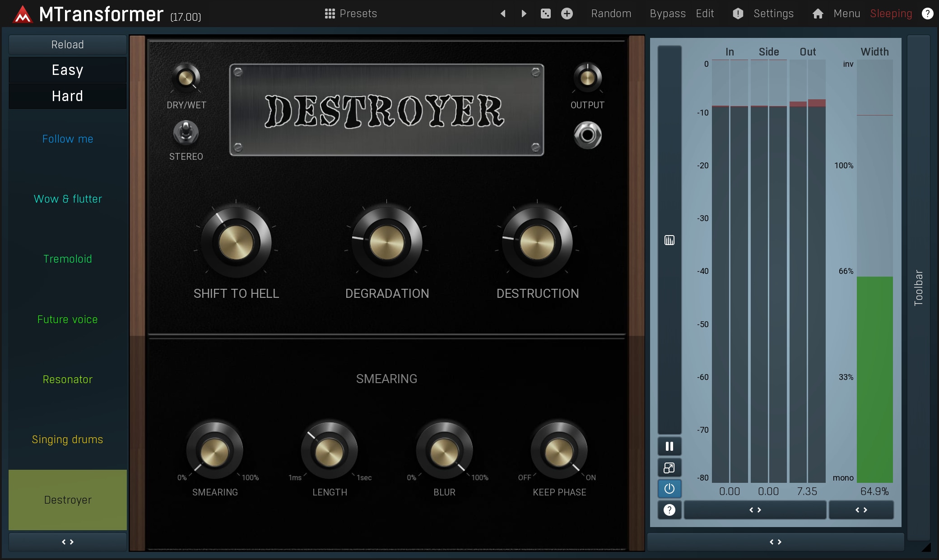The height and width of the screenshot is (560, 939).
Task: Click the Reload button
Action: [x=68, y=45]
